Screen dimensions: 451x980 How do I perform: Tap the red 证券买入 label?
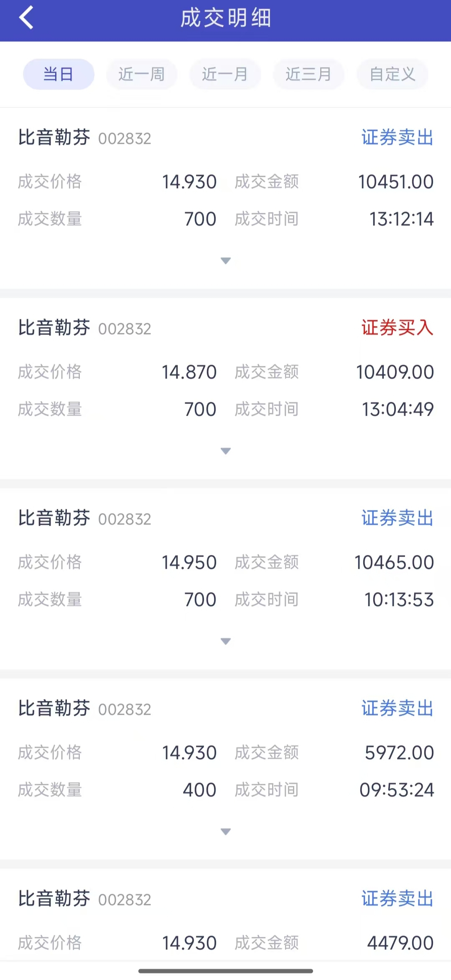click(397, 328)
